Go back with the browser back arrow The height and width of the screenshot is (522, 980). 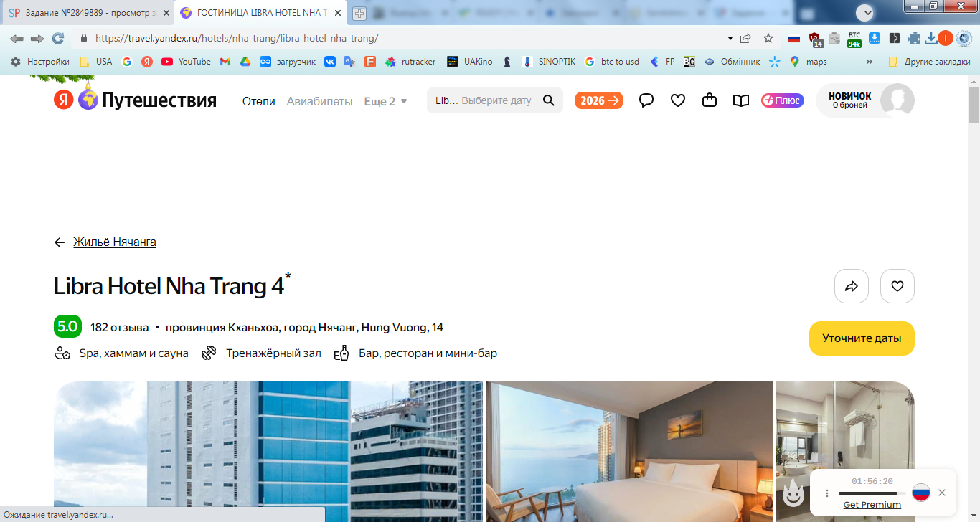pos(17,38)
